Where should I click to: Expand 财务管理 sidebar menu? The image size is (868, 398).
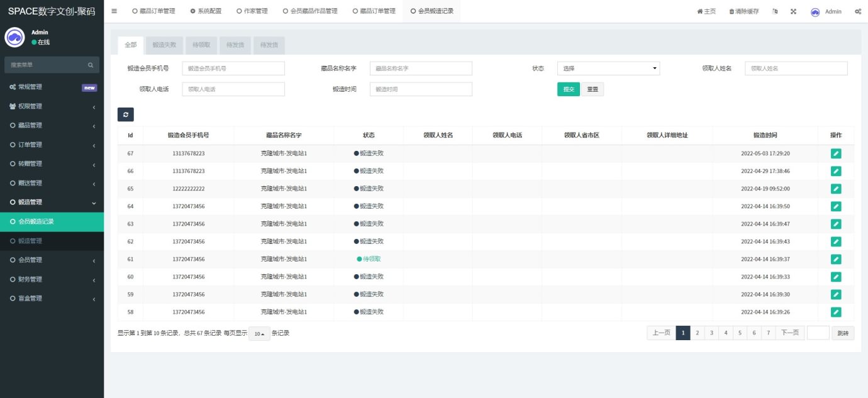click(x=52, y=279)
